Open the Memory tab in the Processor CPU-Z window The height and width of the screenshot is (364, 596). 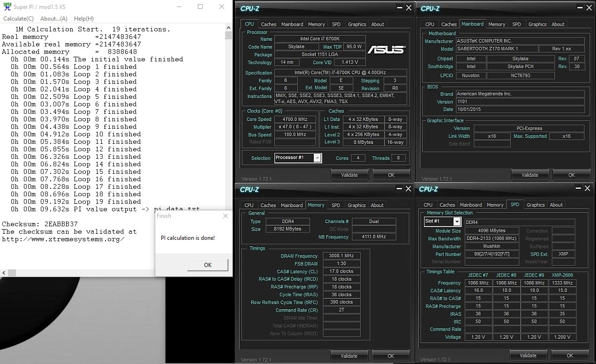pyautogui.click(x=317, y=24)
